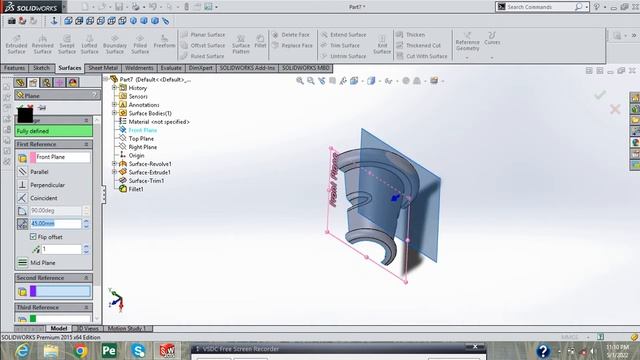The width and height of the screenshot is (640, 360).
Task: Click the Thickened Cut command
Action: [x=419, y=45]
